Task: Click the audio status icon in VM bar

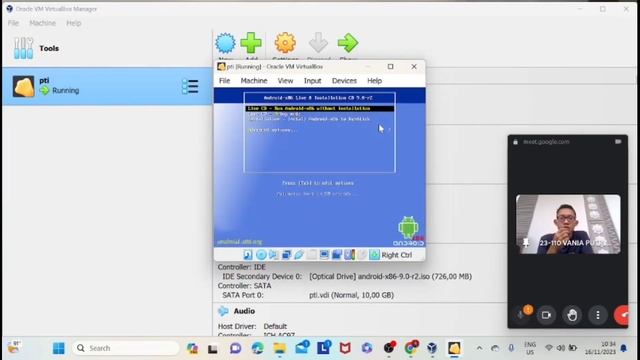Action: 273,255
